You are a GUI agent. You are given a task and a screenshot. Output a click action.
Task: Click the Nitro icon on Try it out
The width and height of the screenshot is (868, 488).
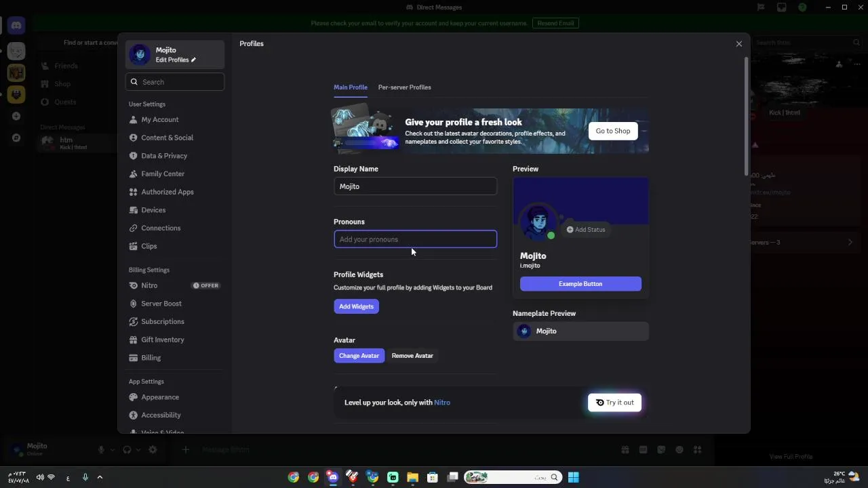point(599,403)
